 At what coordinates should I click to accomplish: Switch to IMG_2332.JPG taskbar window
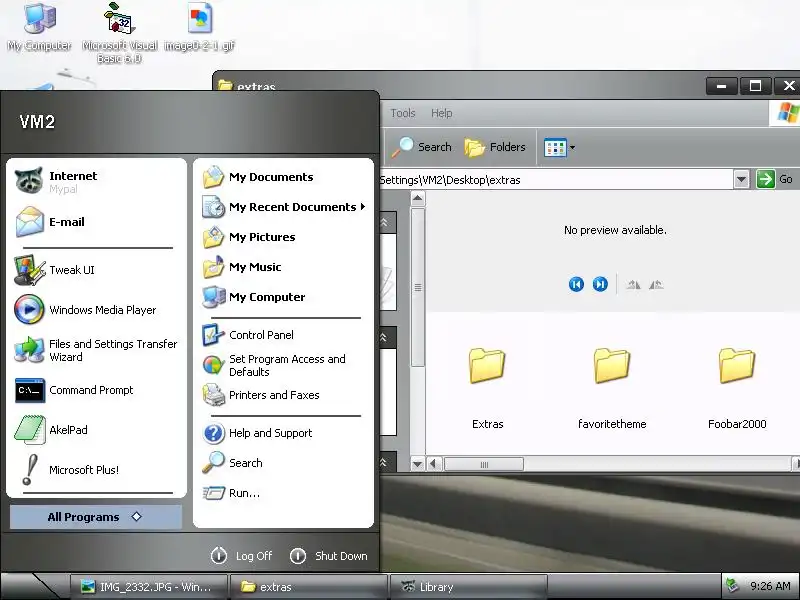(x=148, y=587)
